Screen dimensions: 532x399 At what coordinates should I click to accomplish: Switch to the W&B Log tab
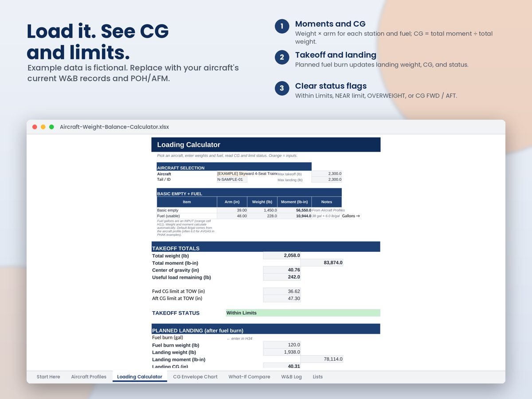291,377
